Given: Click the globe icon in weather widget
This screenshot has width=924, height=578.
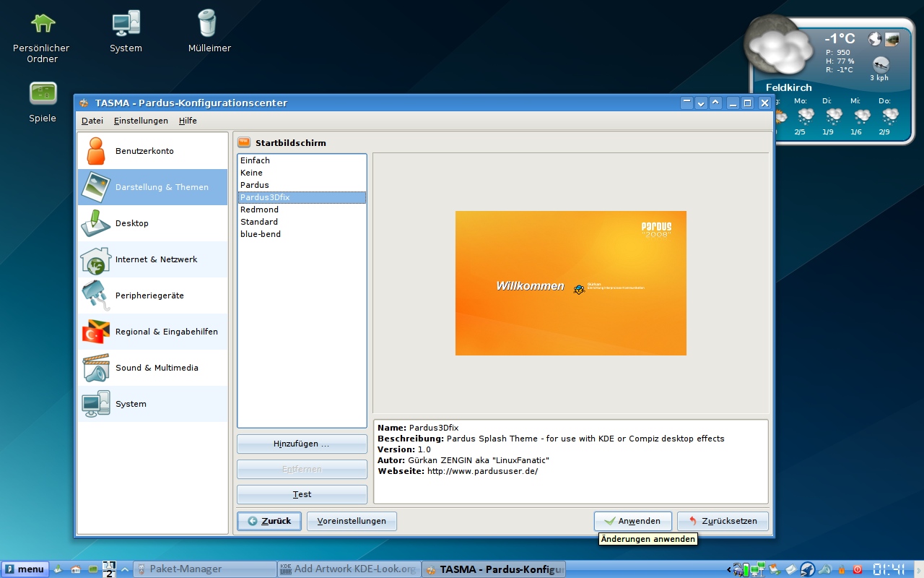Looking at the screenshot, I should 875,39.
